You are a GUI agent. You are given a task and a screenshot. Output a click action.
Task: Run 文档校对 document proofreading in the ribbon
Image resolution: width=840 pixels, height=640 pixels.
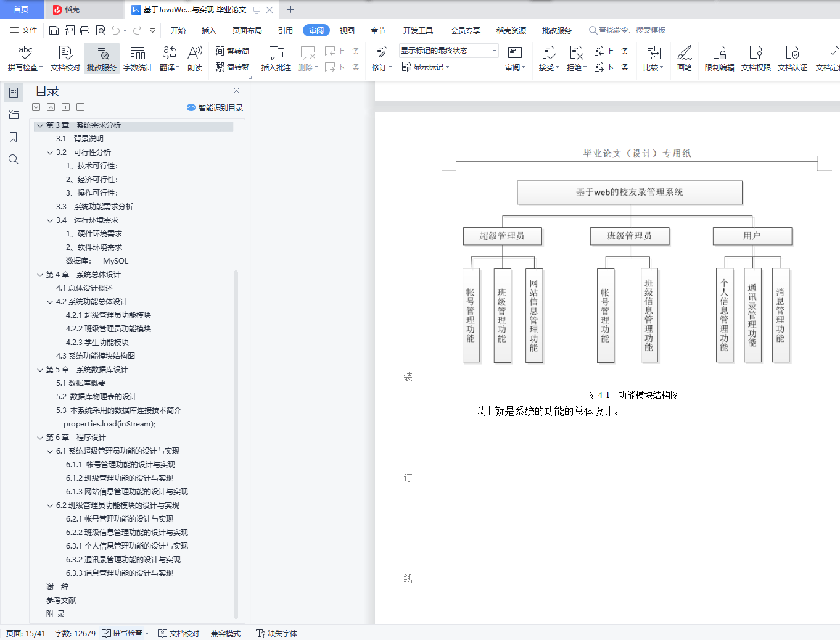(x=65, y=59)
